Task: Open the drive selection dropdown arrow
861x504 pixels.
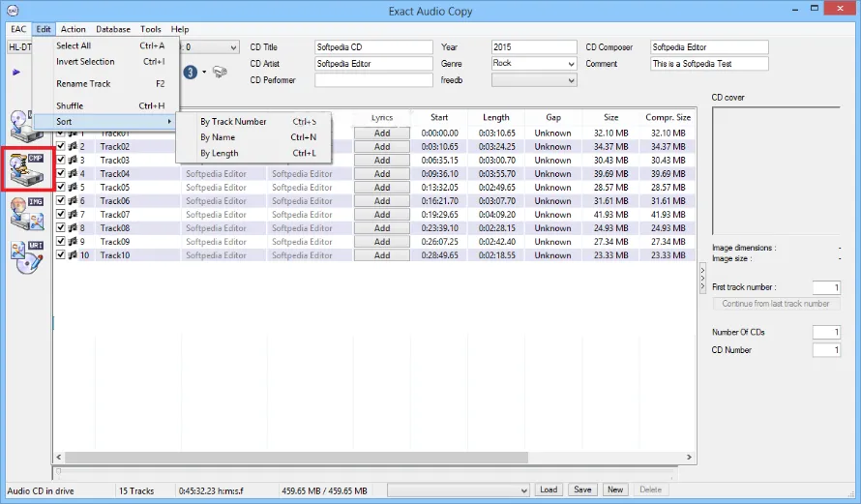Action: (x=233, y=47)
